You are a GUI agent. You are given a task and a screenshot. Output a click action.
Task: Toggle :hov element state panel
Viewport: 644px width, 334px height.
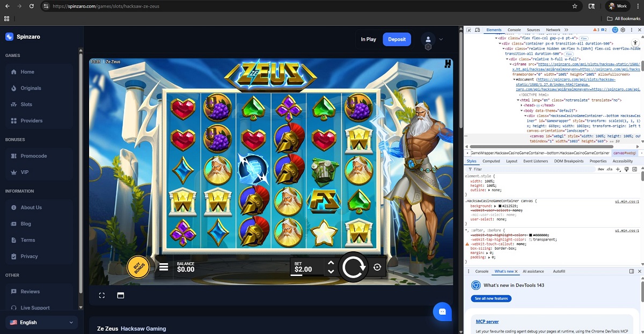(601, 169)
